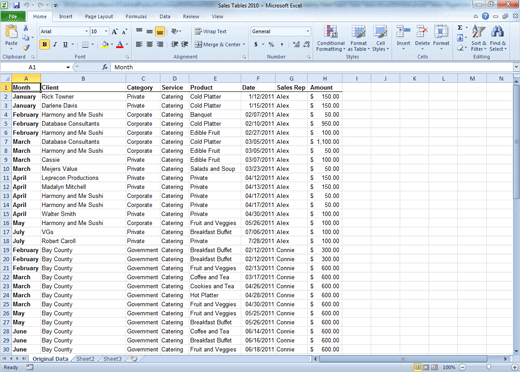Toggle Underline formatting
The width and height of the screenshot is (520, 372).
pos(65,45)
